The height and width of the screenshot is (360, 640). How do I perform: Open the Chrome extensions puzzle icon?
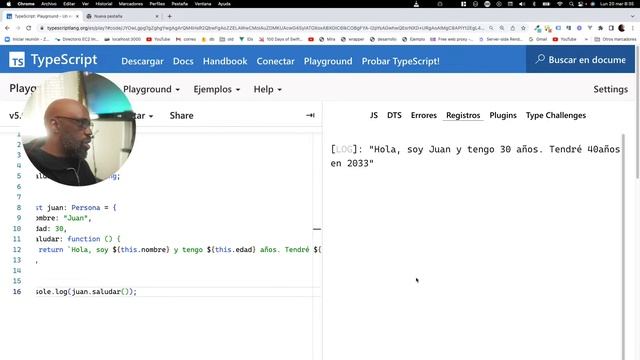click(600, 28)
